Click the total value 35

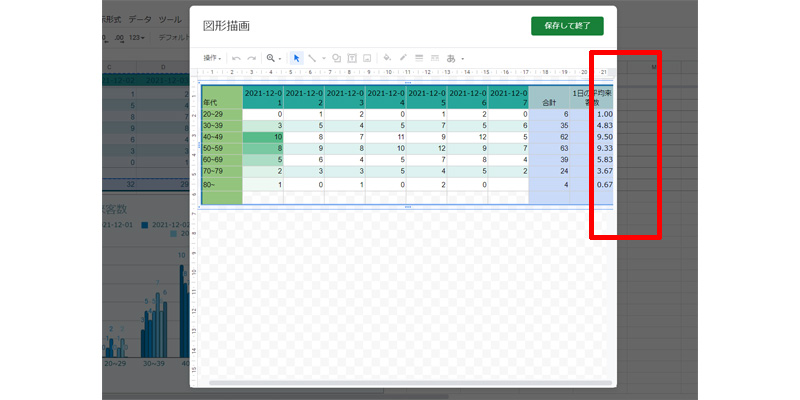pos(563,126)
